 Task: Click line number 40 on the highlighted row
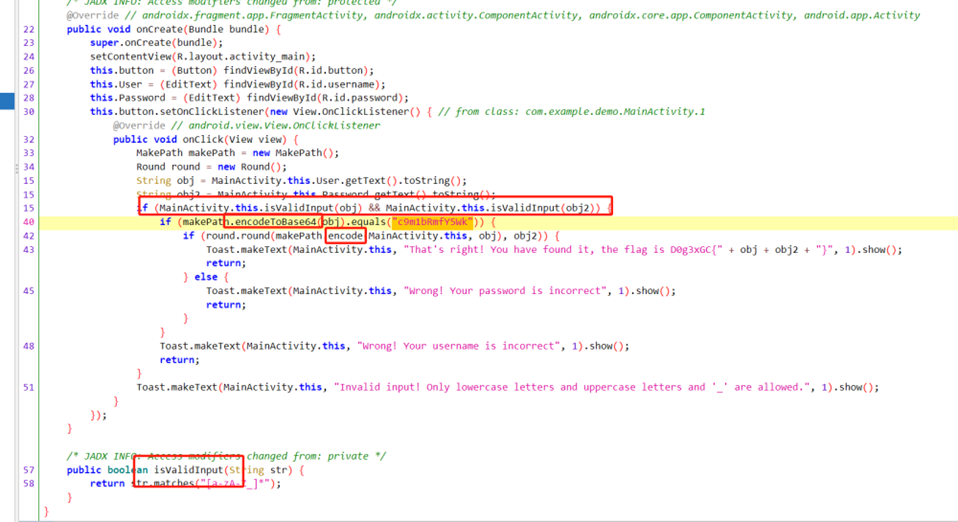(x=29, y=222)
